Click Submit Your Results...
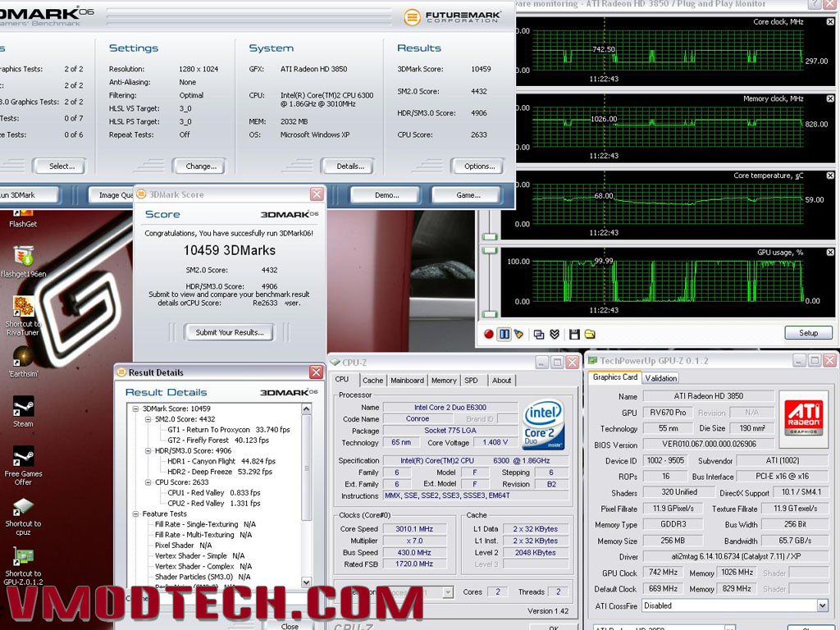This screenshot has width=840, height=630. pos(230,332)
